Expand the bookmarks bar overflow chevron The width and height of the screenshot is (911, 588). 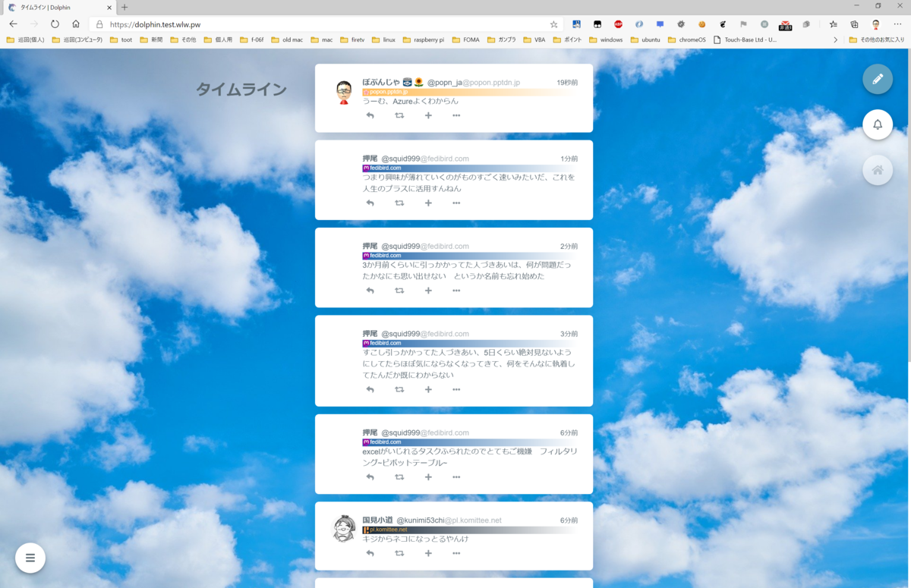(836, 39)
